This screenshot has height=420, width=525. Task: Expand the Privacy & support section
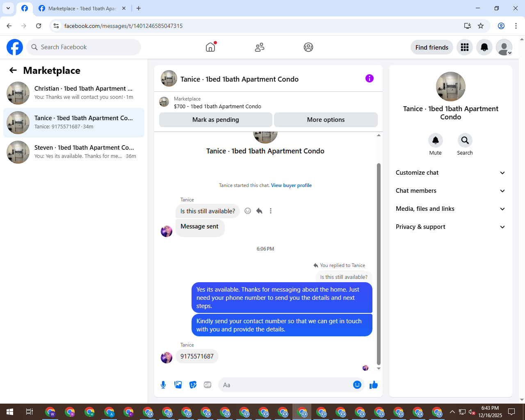(x=451, y=227)
